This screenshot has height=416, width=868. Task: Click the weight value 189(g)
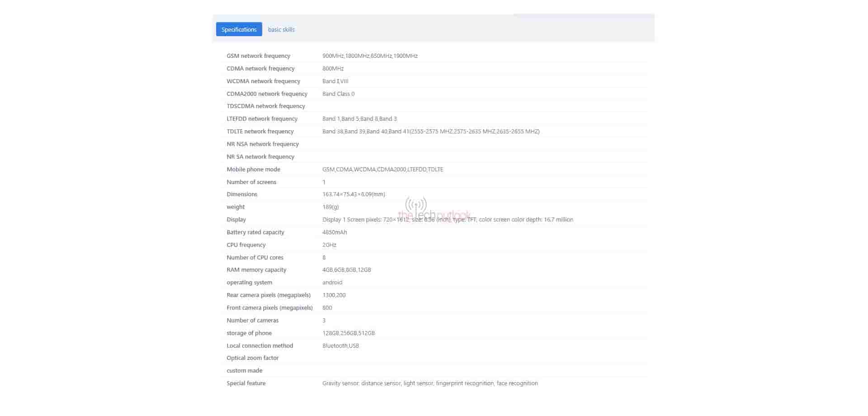[x=330, y=207]
